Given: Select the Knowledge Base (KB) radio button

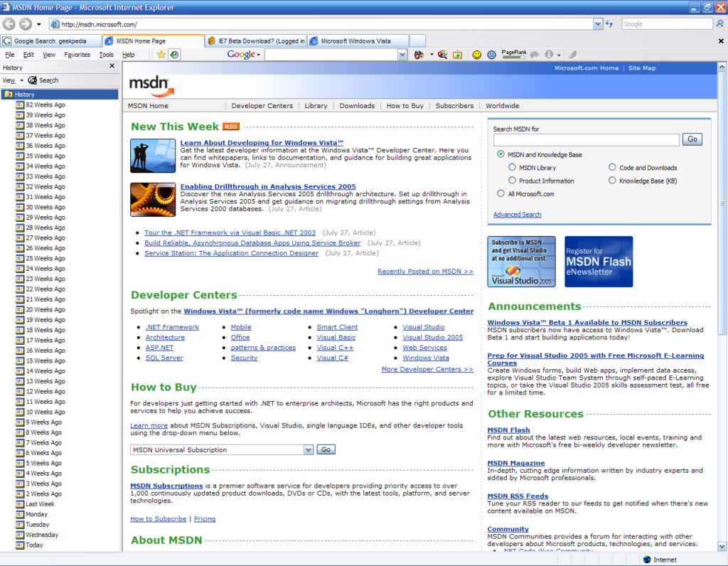Looking at the screenshot, I should [612, 180].
